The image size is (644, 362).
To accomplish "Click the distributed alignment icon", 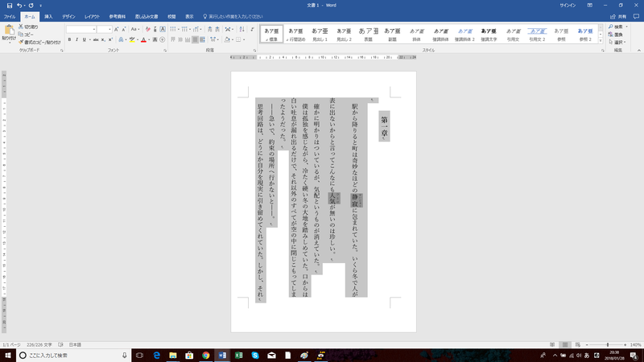I will coord(203,39).
